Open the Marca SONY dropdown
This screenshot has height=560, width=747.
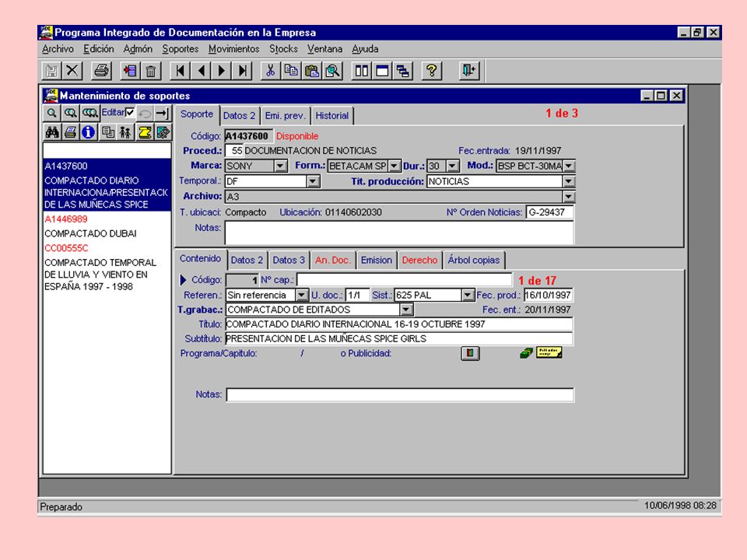coord(281,166)
